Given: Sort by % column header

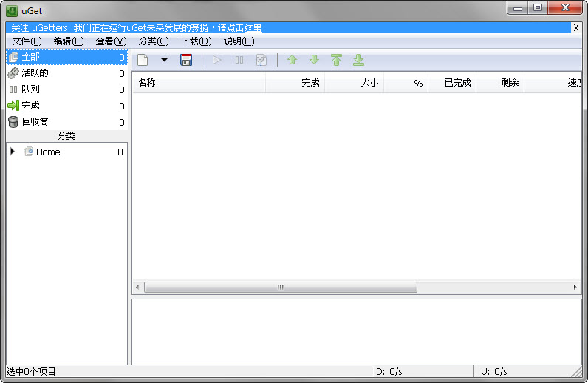Looking at the screenshot, I should tap(406, 83).
